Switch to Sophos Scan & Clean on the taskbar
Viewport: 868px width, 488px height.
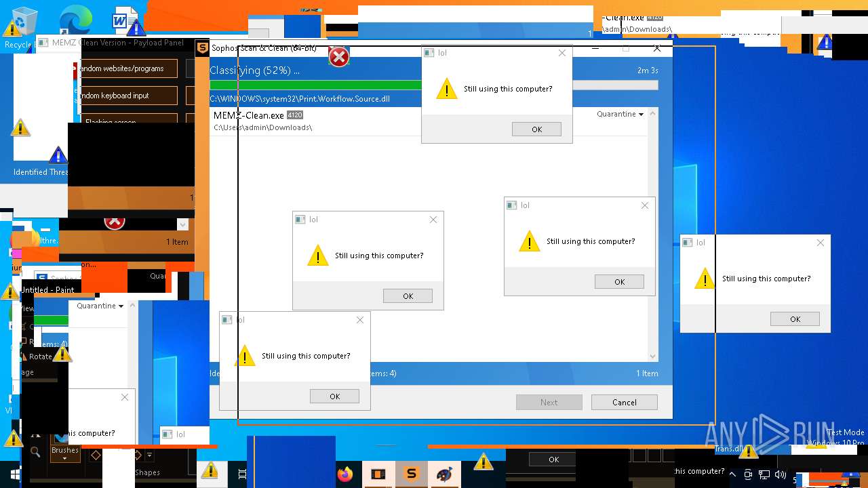(x=411, y=474)
